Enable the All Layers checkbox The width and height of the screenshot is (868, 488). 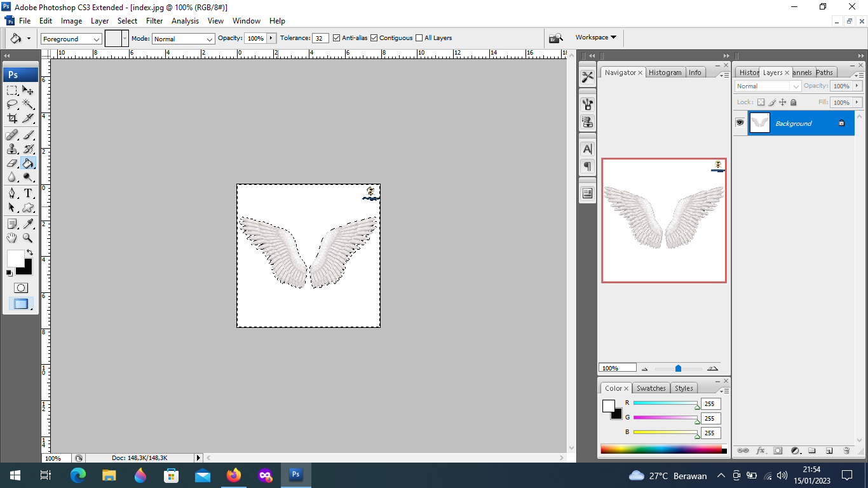(419, 38)
